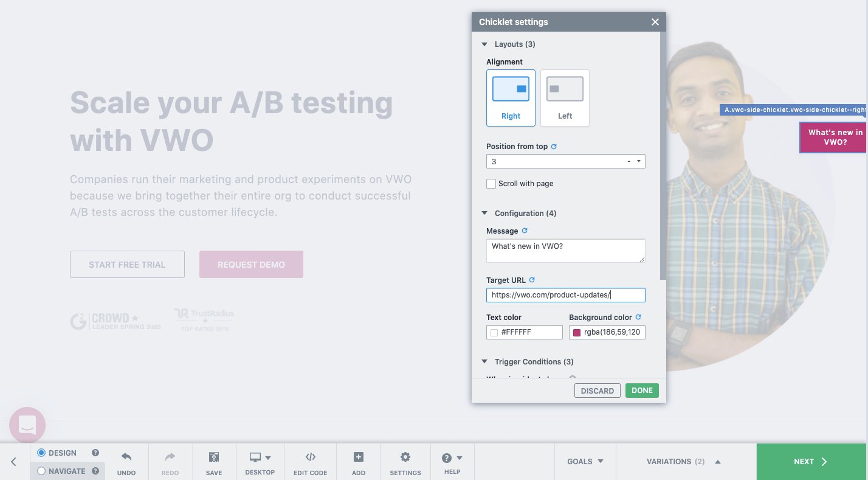Open the chat widget bubble

pyautogui.click(x=27, y=425)
